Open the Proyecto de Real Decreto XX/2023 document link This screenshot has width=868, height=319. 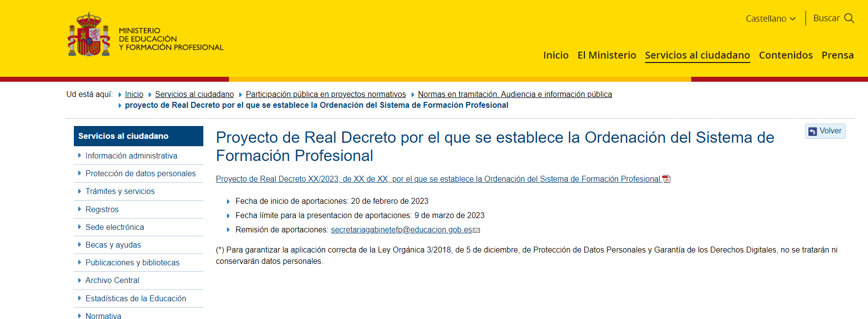(x=438, y=179)
